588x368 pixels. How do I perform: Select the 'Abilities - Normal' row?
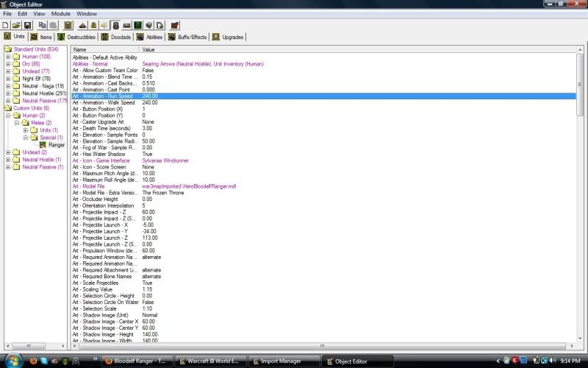click(323, 64)
